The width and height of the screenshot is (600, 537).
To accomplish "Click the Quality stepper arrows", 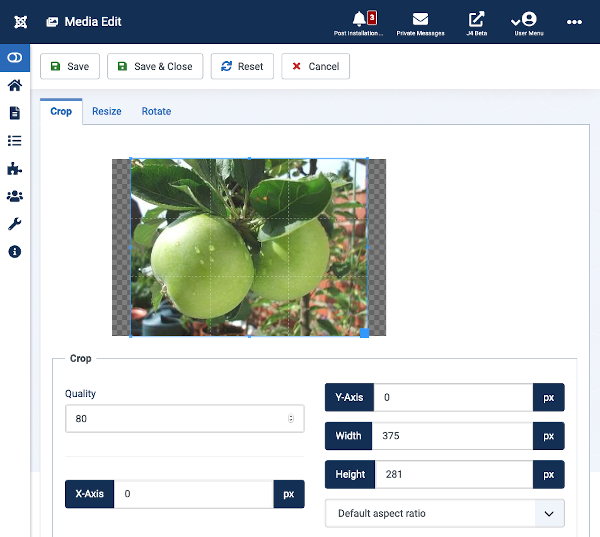I will [291, 419].
